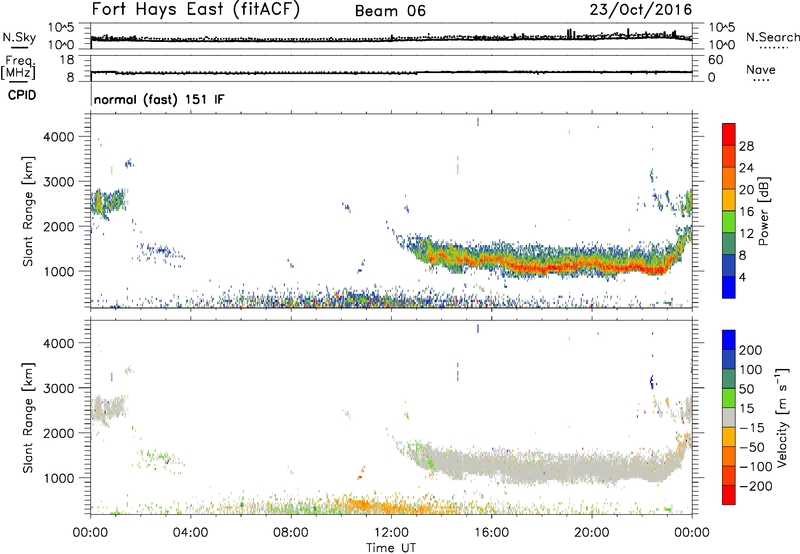Click the date '23/Oct/2016'
800x554 pixels.
641,10
